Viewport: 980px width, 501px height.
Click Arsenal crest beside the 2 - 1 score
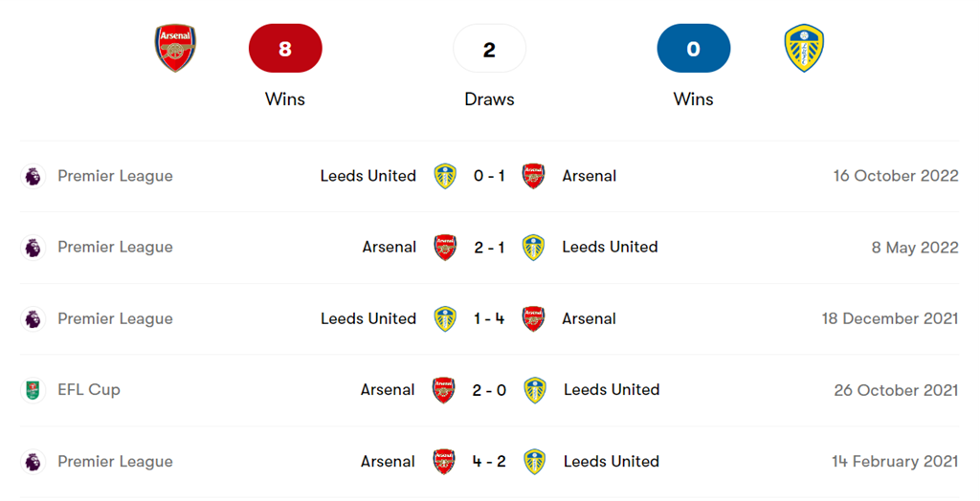click(445, 248)
